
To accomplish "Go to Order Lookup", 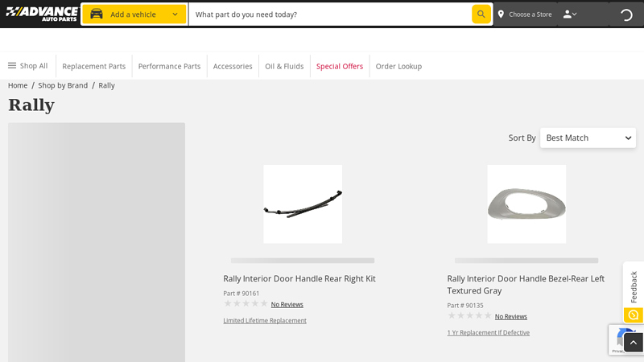I will pos(398,66).
